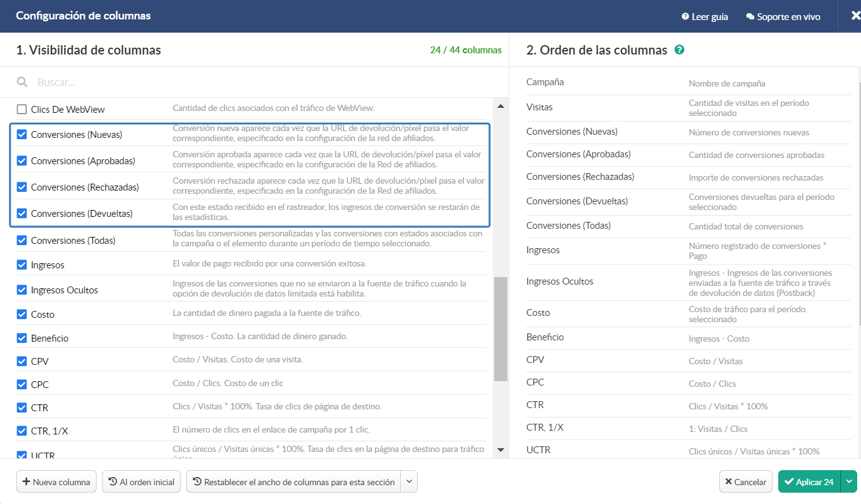
Task: Click the green help icon beside Orden de las columnas
Action: (679, 50)
